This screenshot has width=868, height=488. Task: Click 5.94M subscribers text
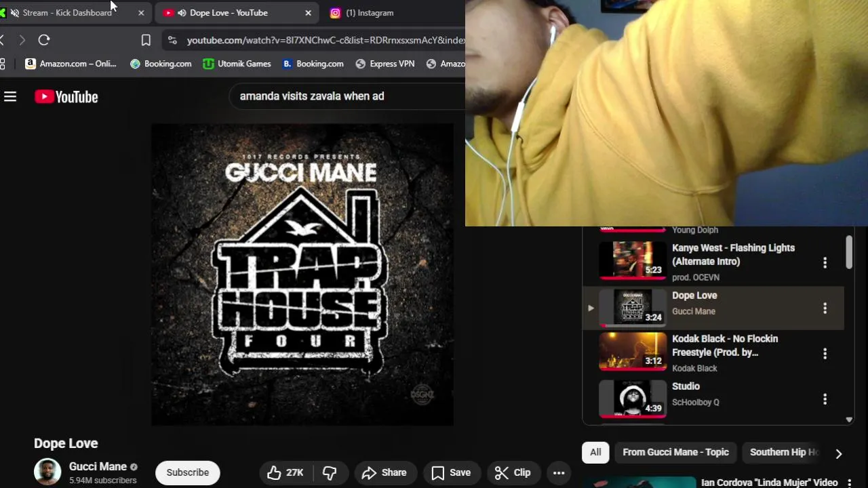coord(102,481)
